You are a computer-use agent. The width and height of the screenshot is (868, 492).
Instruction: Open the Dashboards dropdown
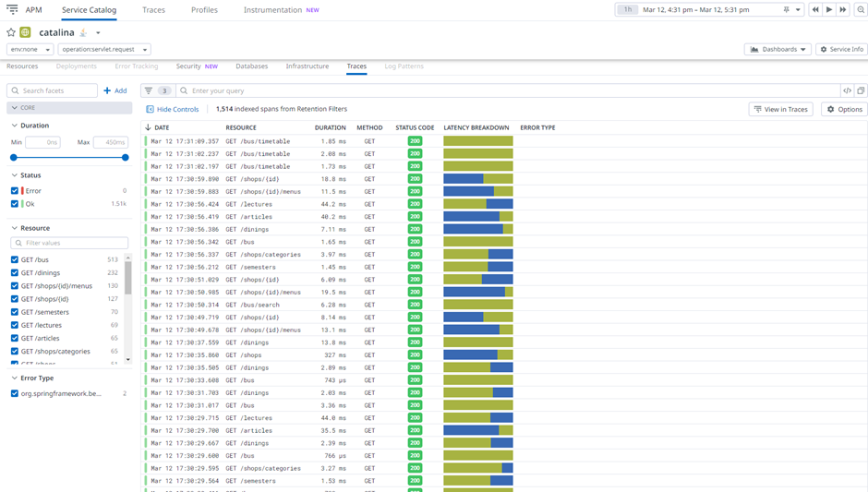[x=778, y=49]
